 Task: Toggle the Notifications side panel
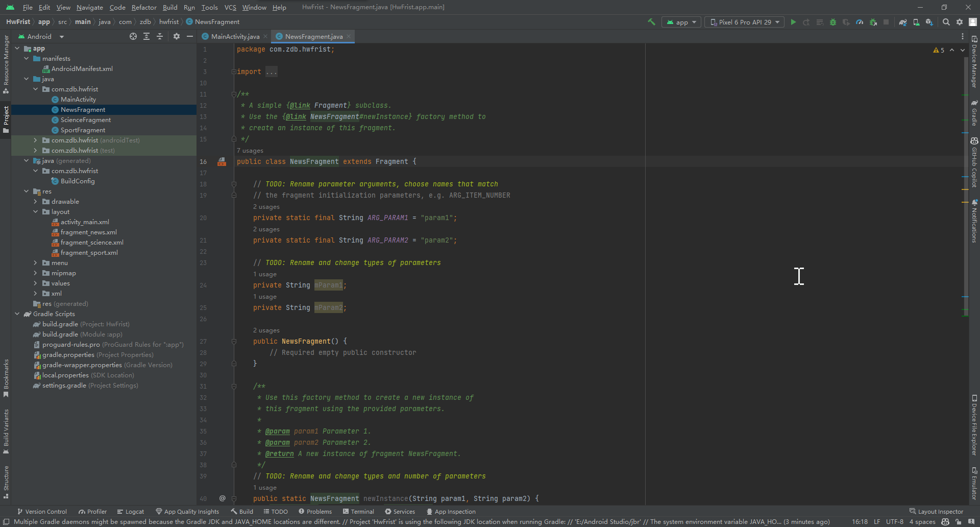click(x=974, y=221)
